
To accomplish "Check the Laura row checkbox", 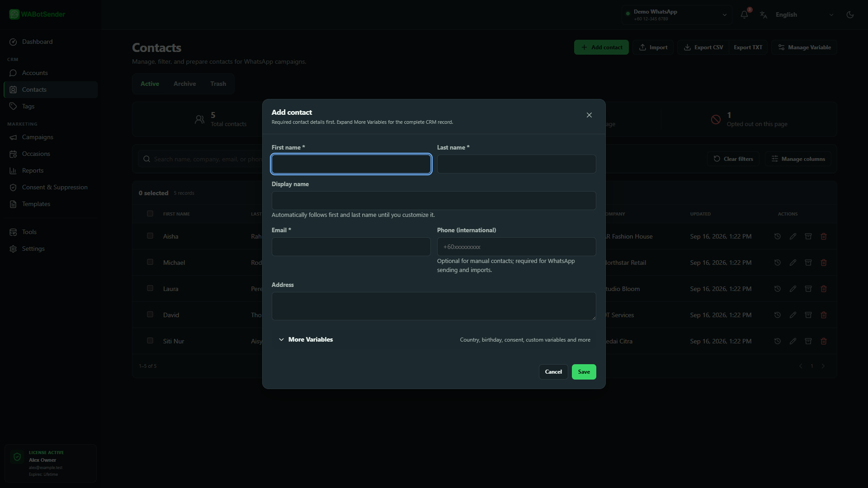I will click(x=150, y=288).
